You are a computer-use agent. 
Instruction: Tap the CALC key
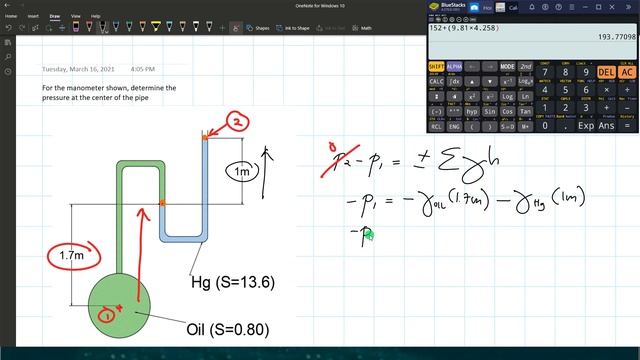click(436, 82)
